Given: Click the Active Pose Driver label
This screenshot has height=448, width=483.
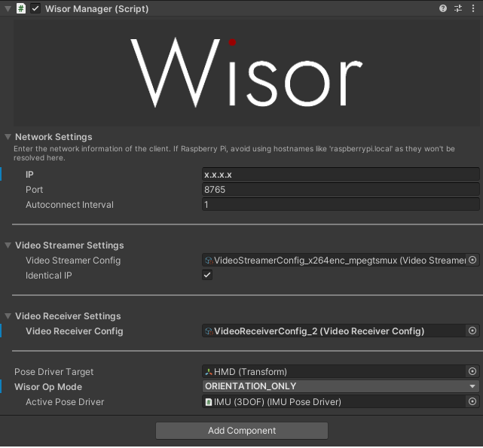Looking at the screenshot, I should tap(65, 402).
